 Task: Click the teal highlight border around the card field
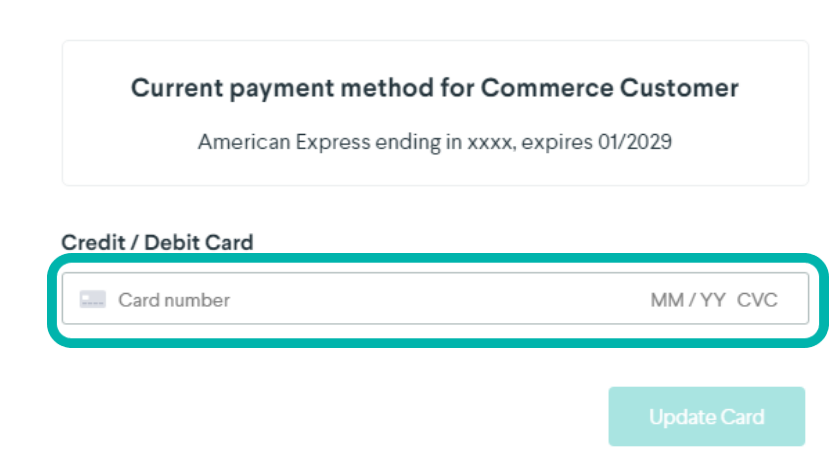[436, 259]
